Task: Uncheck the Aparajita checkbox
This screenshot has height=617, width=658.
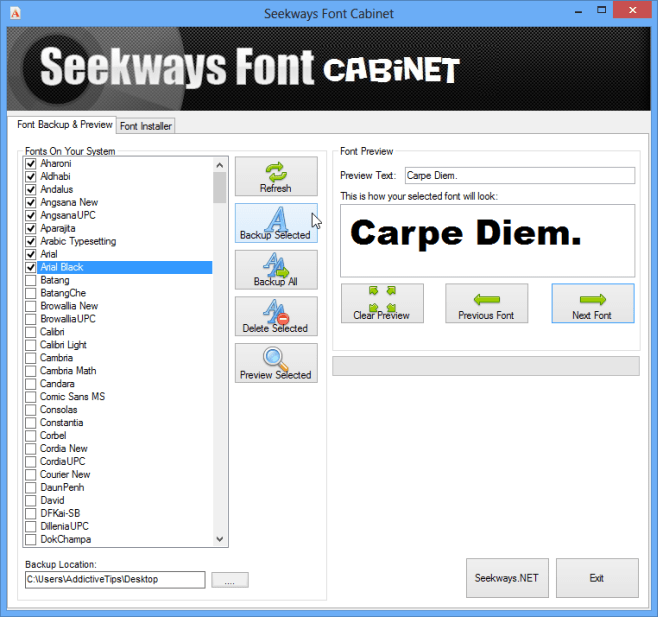Action: coord(31,228)
